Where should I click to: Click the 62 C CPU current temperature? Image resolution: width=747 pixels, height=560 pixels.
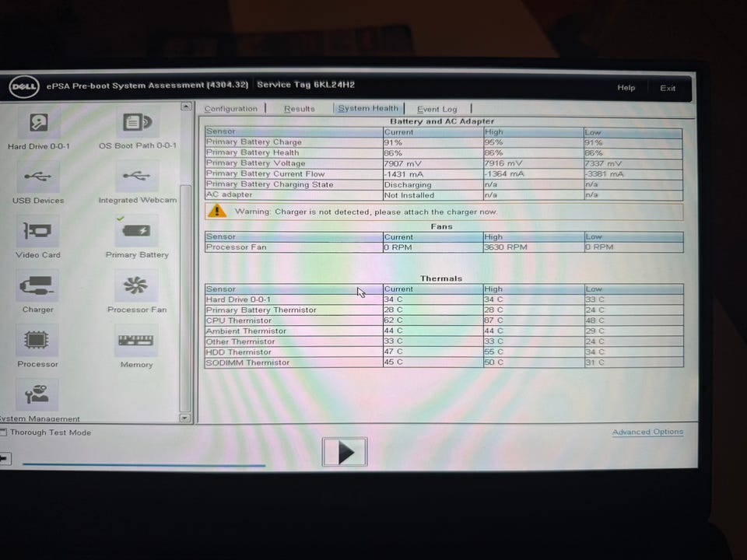point(394,320)
